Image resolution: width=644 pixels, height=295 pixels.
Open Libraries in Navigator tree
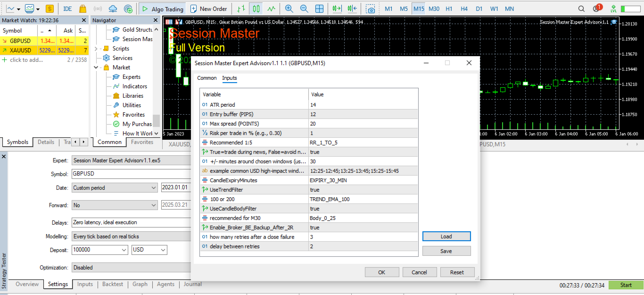[132, 96]
